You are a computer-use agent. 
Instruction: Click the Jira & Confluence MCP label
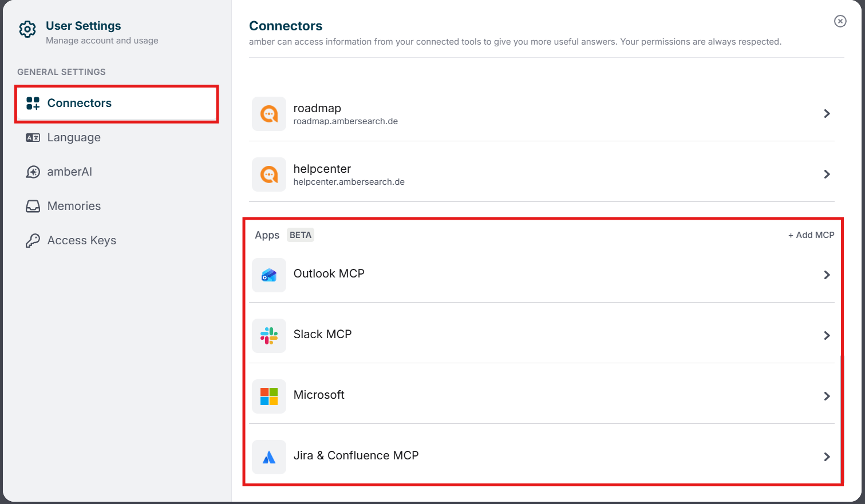click(x=356, y=455)
